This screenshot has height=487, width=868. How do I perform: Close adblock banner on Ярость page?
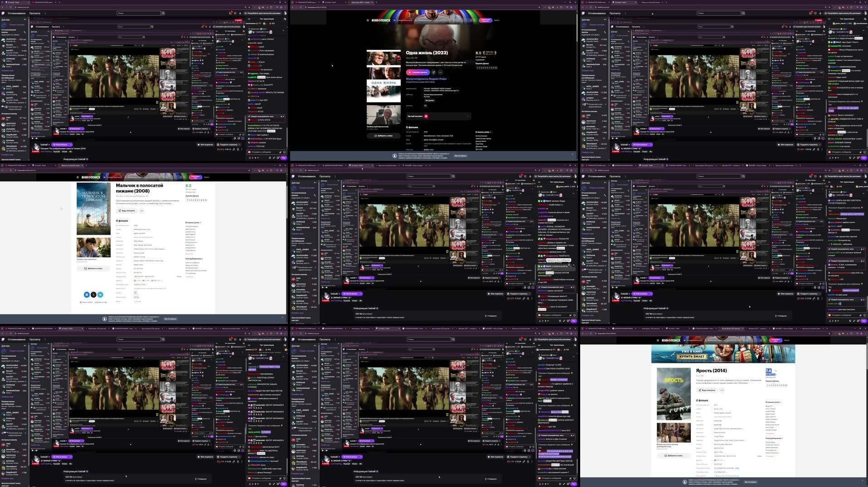point(863,480)
